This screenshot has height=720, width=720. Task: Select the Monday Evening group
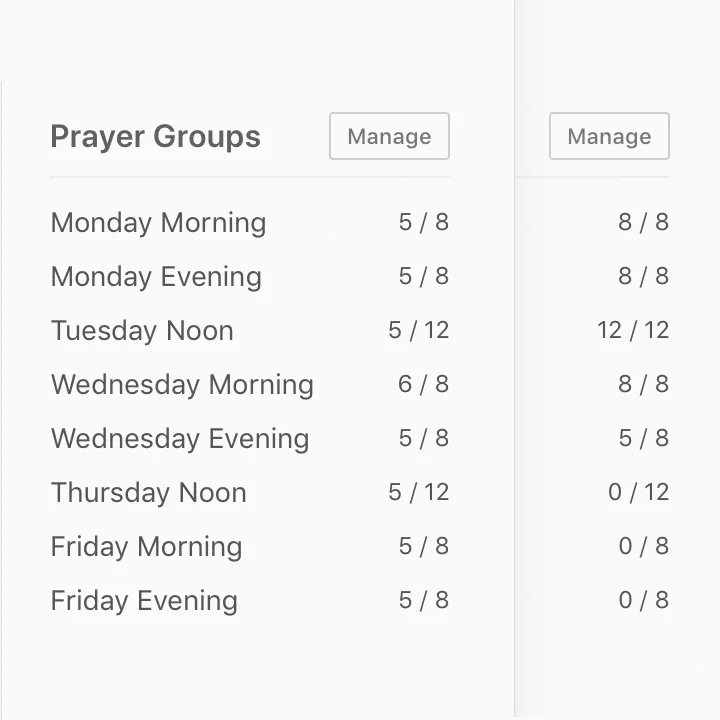(156, 276)
